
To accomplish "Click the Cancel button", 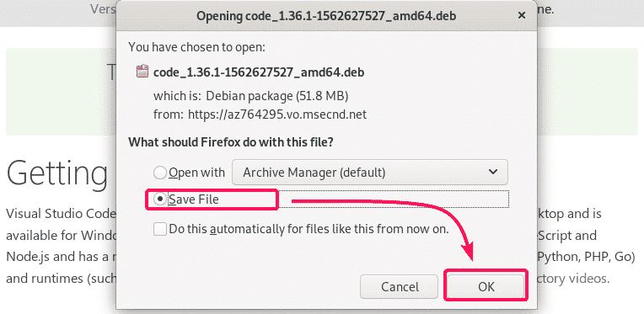I will (x=400, y=286).
